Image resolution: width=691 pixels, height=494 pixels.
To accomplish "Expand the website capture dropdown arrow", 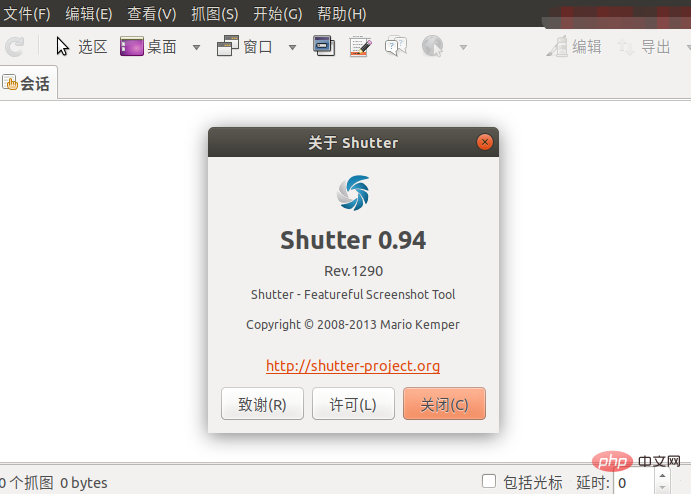I will pos(463,47).
